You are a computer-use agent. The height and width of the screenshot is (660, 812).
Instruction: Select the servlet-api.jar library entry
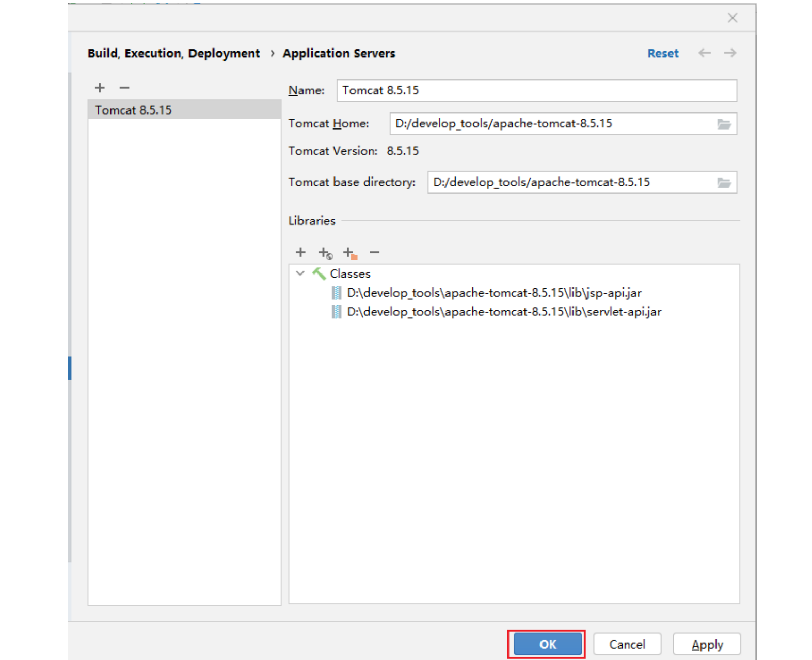click(504, 312)
